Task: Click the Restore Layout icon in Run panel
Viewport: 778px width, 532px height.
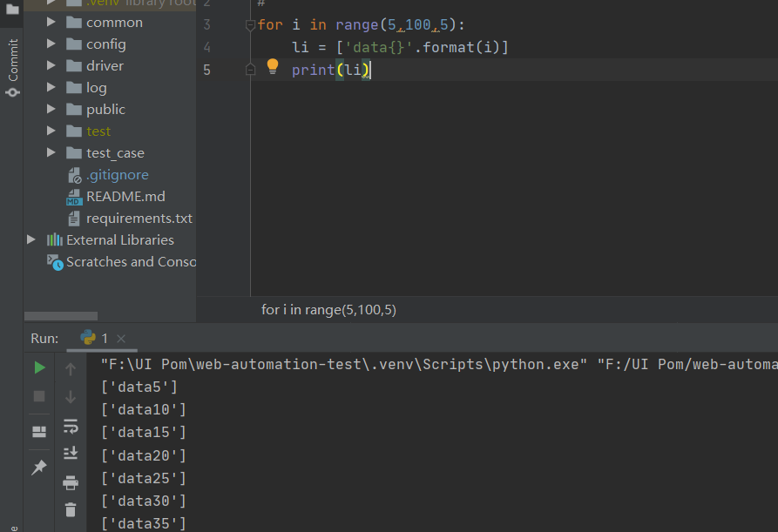Action: (x=39, y=432)
